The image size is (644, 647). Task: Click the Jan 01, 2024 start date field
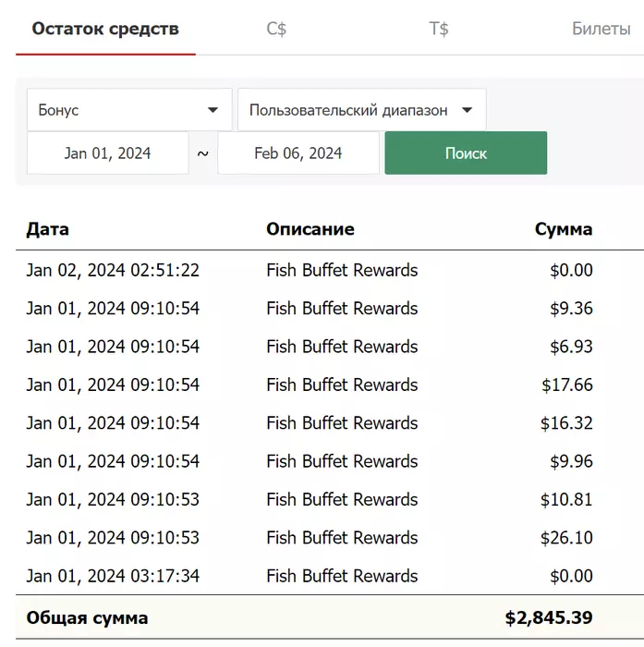click(107, 153)
